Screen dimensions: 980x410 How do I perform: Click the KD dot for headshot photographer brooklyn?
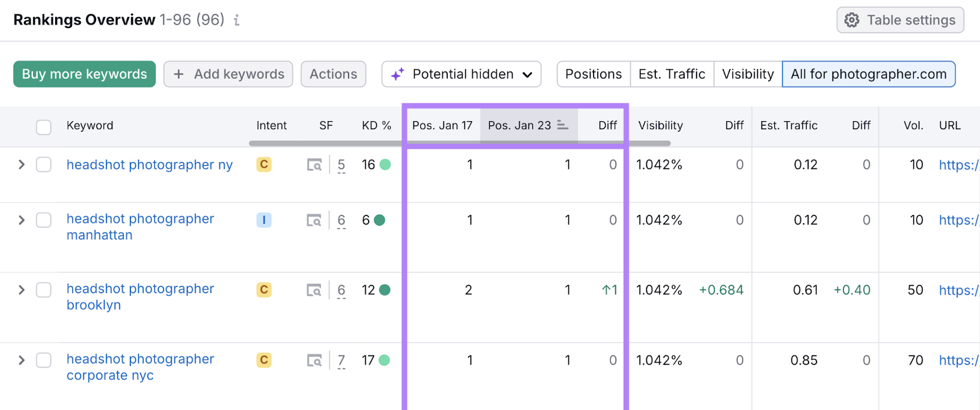(385, 290)
